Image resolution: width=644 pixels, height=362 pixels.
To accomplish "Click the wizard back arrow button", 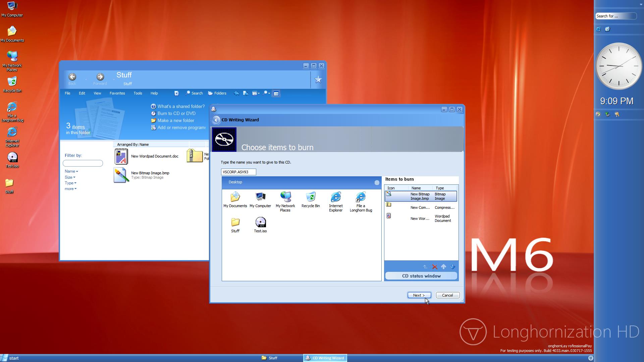I will point(216,120).
